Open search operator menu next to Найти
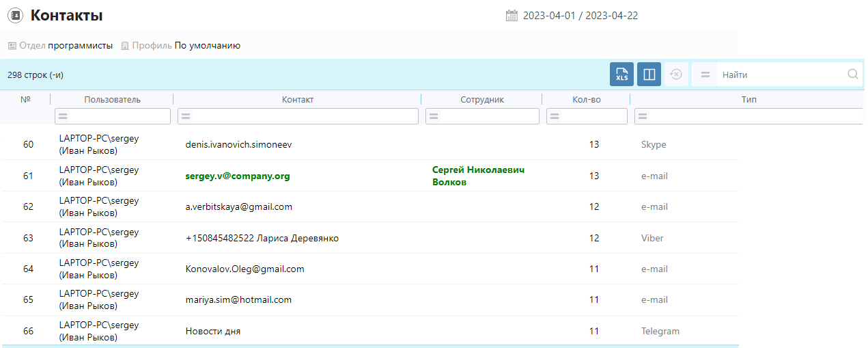This screenshot has width=868, height=348. (x=705, y=75)
